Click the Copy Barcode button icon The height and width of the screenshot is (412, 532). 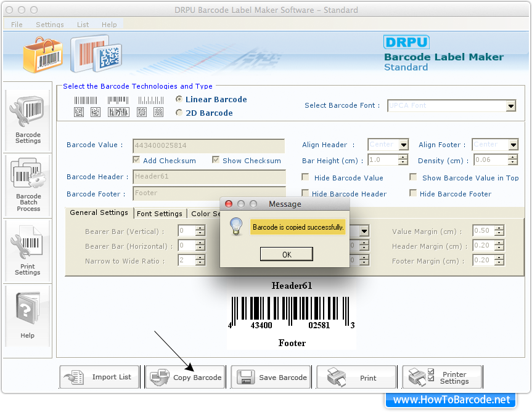click(160, 377)
